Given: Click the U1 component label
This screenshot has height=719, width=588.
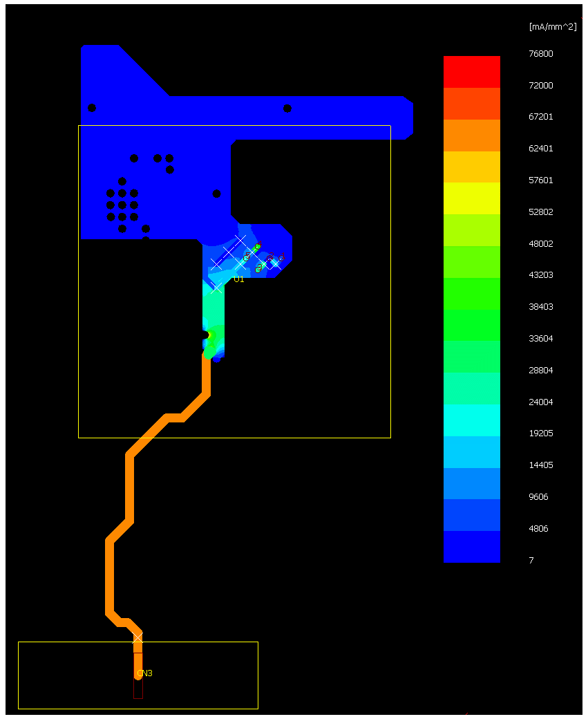Looking at the screenshot, I should click(x=238, y=279).
